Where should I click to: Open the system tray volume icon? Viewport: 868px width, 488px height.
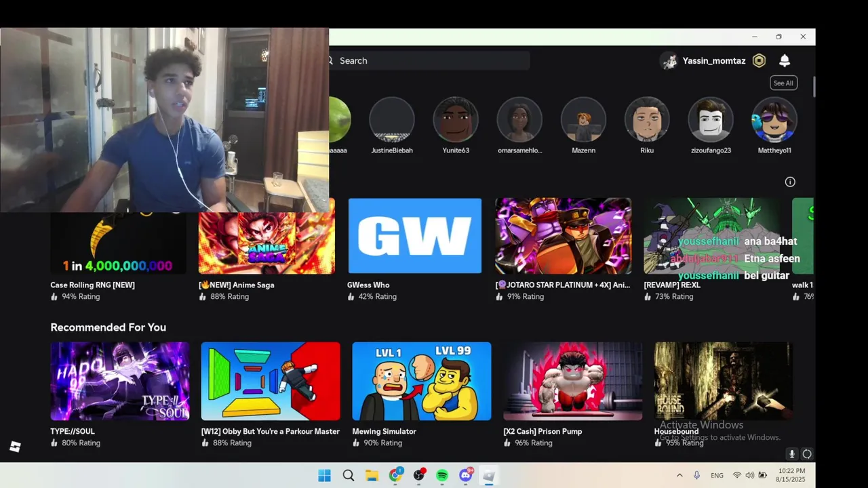tap(750, 476)
